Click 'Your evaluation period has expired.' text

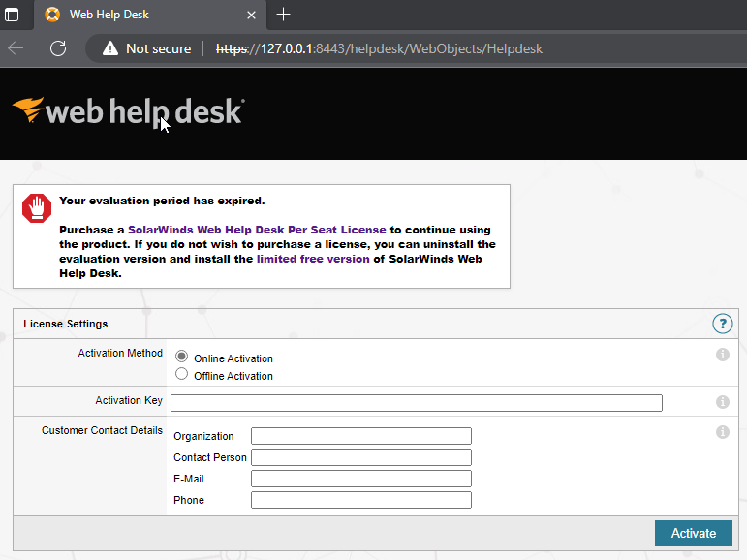pos(162,201)
